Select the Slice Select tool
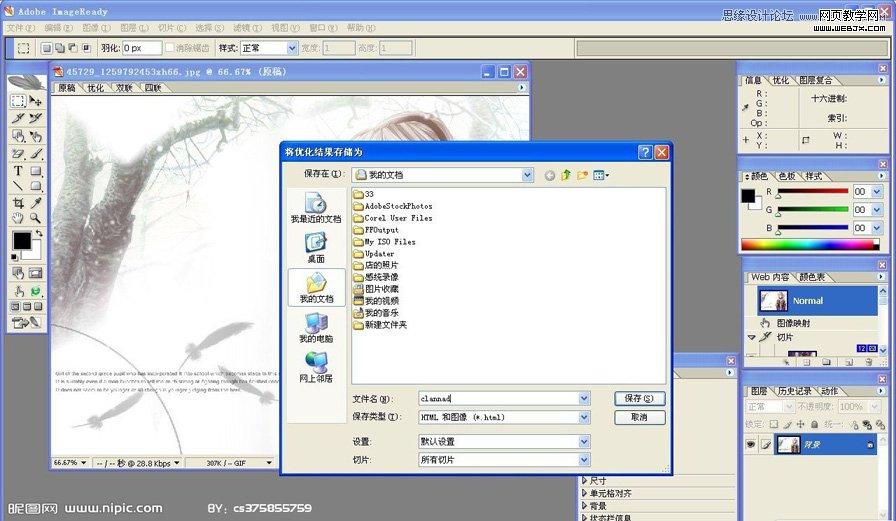Viewport: 896px width, 521px height. pos(35,118)
